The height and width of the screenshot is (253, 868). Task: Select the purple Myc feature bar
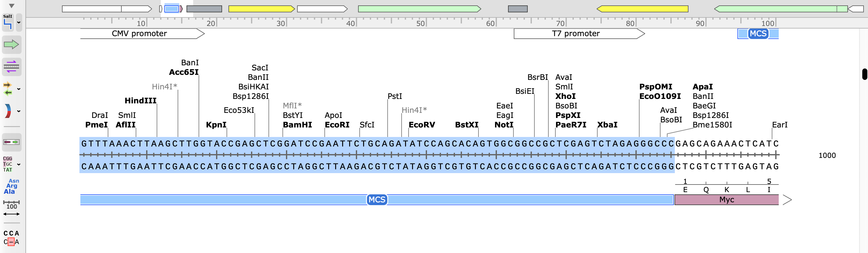(x=726, y=200)
